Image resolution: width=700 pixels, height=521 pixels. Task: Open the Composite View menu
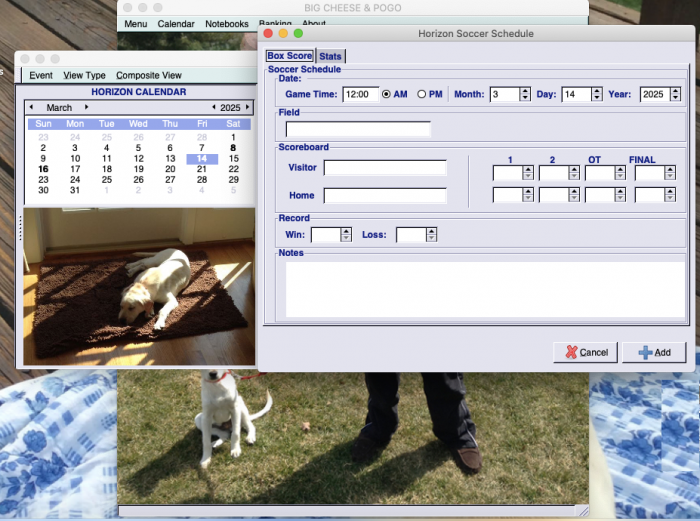[149, 75]
